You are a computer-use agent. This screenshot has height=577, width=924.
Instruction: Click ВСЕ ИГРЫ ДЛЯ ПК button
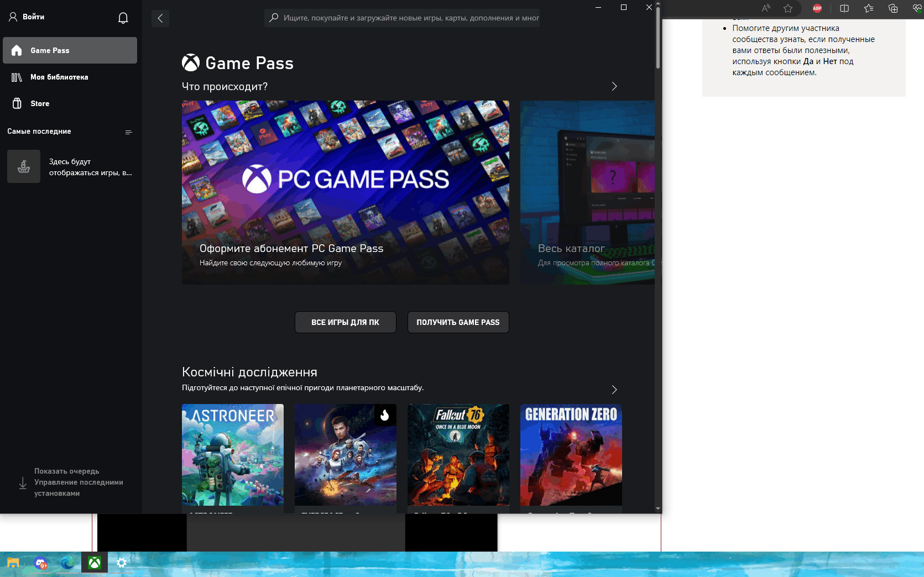click(346, 322)
